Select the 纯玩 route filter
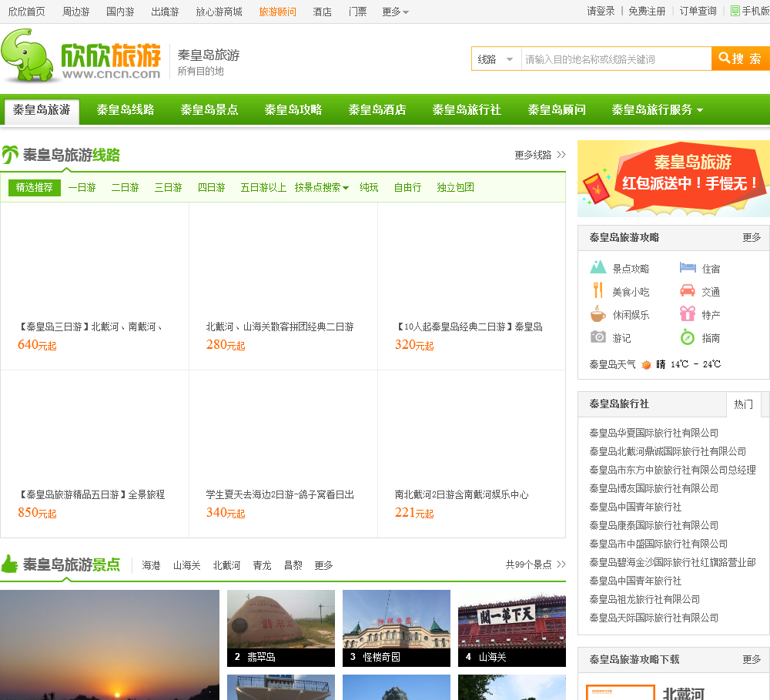 click(370, 187)
